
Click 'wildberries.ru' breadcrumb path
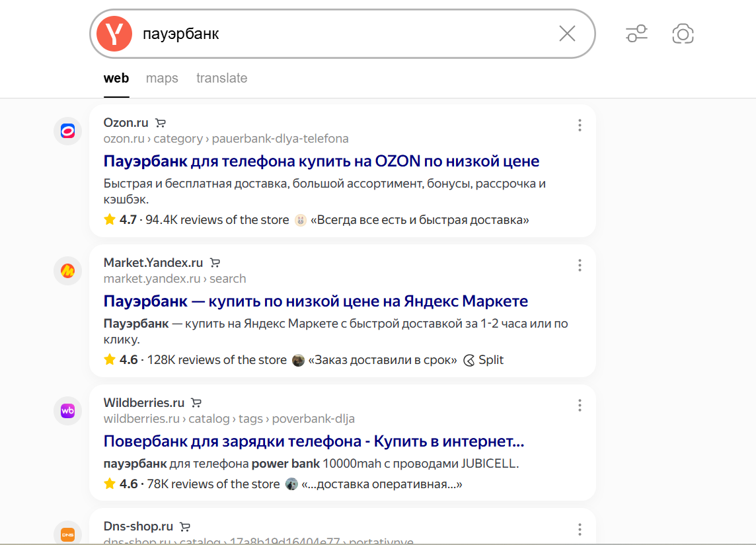tap(141, 419)
